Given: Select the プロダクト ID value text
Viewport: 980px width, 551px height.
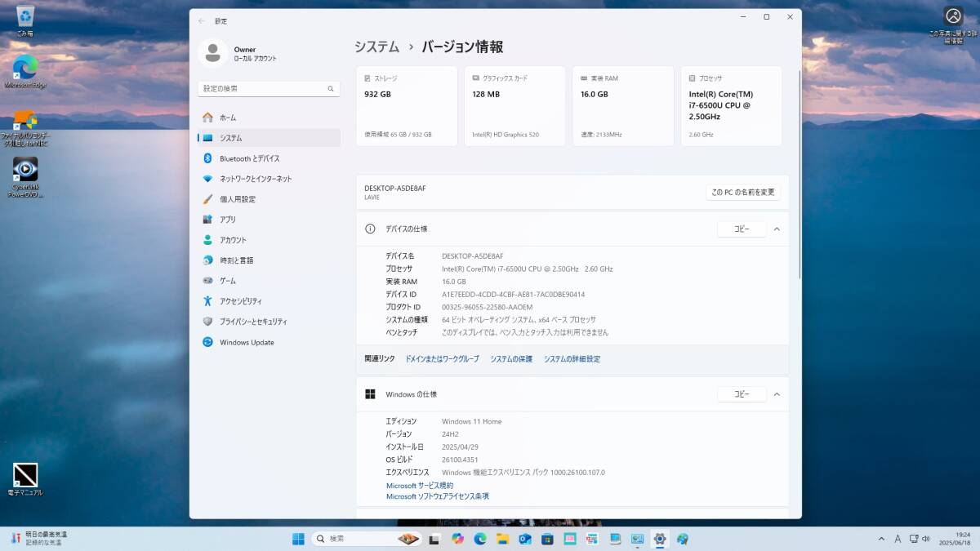Looking at the screenshot, I should tap(487, 307).
